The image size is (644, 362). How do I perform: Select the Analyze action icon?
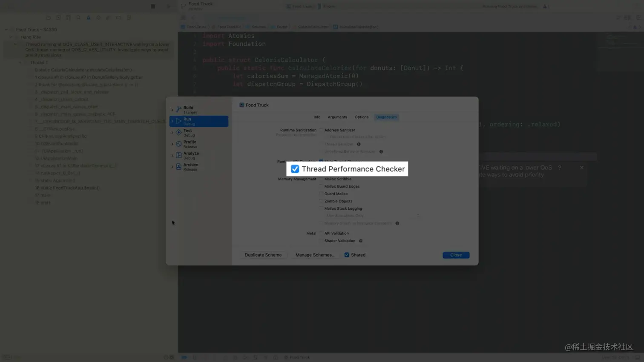pos(179,155)
